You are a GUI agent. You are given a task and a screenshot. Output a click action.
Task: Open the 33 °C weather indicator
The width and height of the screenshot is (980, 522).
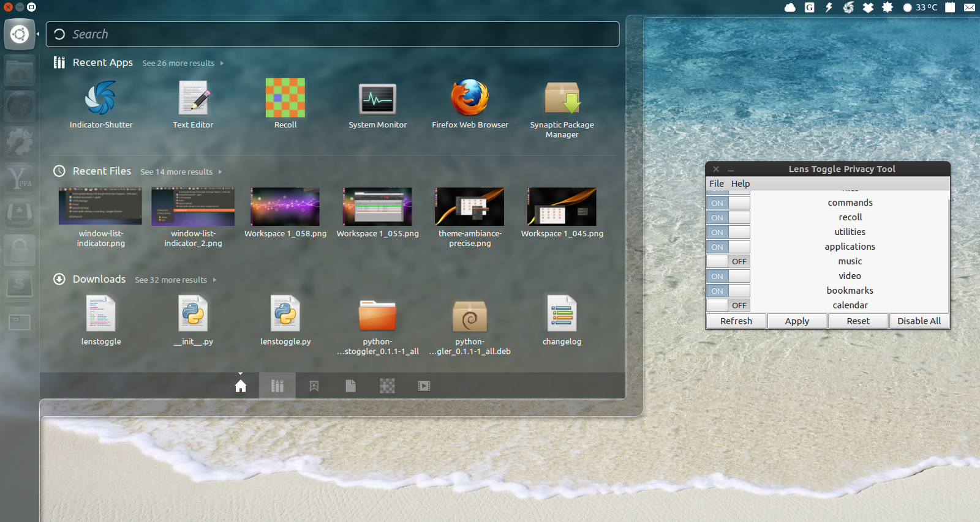920,7
